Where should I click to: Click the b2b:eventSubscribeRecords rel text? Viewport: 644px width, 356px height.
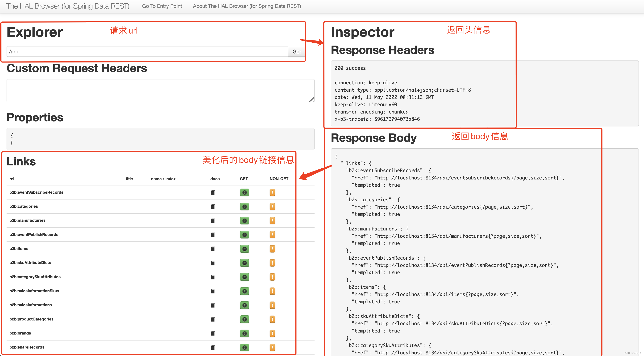36,192
